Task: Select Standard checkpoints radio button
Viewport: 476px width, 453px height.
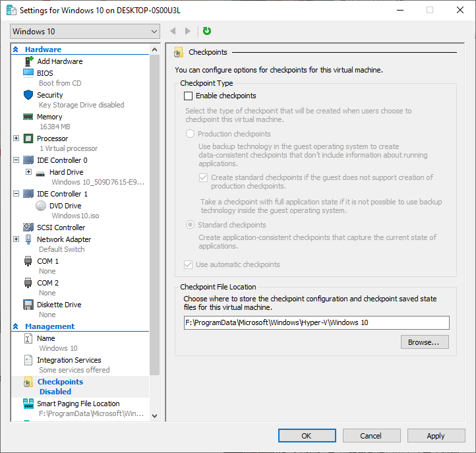Action: [x=190, y=225]
